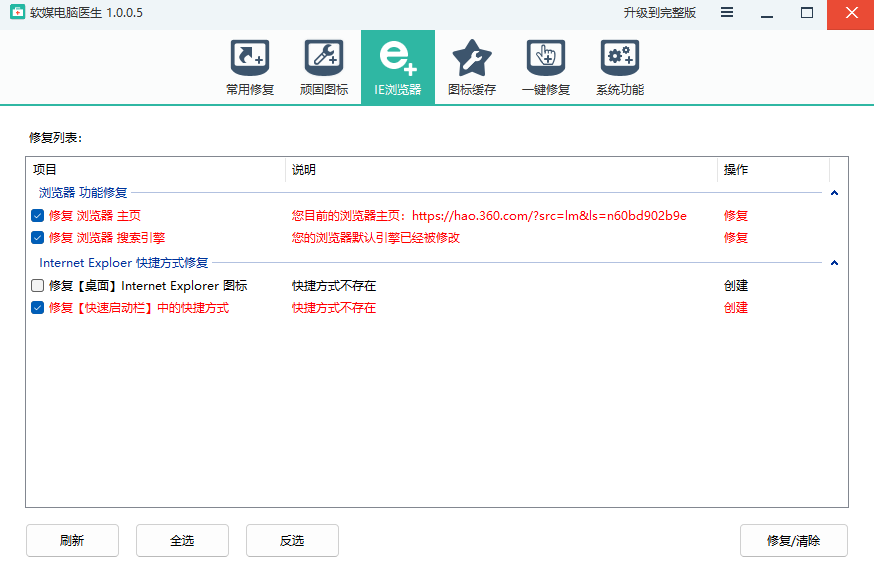Click the 升级到完整版 upgrade link

[x=659, y=13]
